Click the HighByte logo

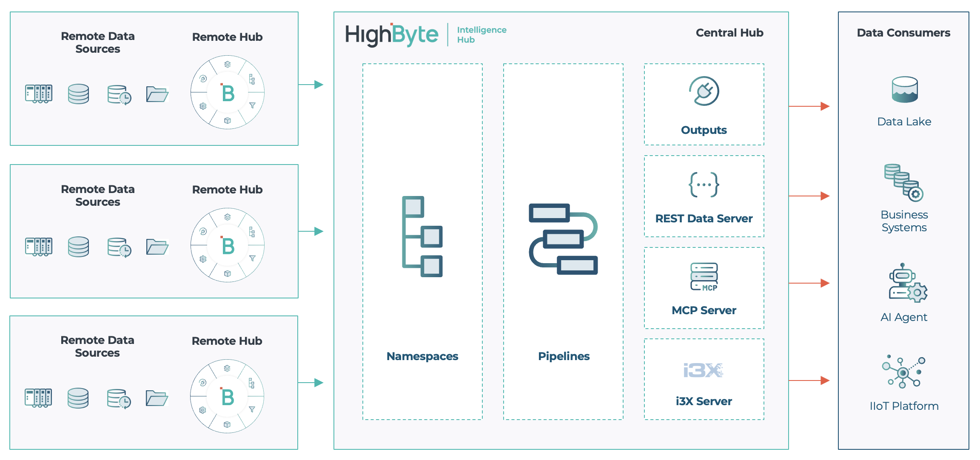(391, 34)
